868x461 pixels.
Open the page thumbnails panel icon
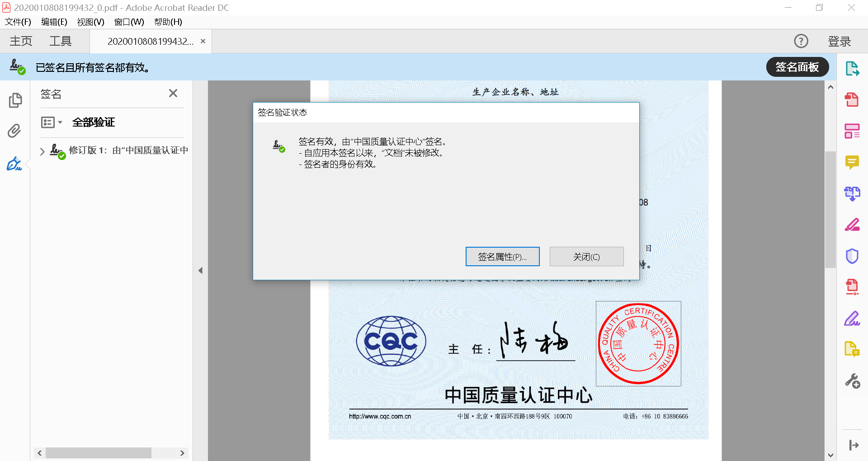[x=15, y=100]
